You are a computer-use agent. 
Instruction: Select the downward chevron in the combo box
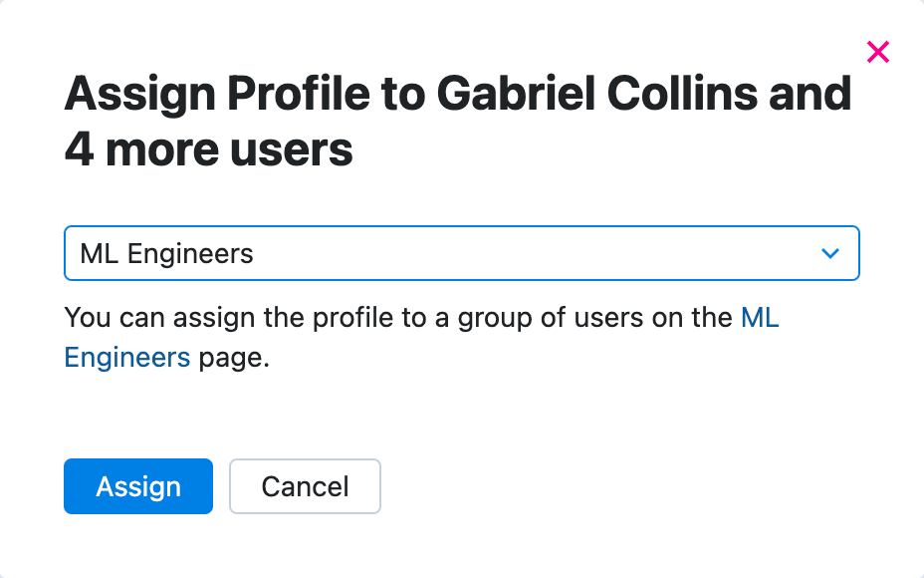[829, 253]
